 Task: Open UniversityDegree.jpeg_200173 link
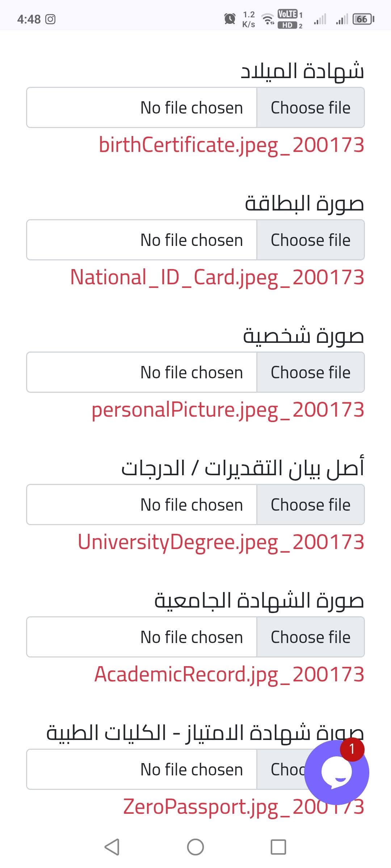tap(221, 542)
